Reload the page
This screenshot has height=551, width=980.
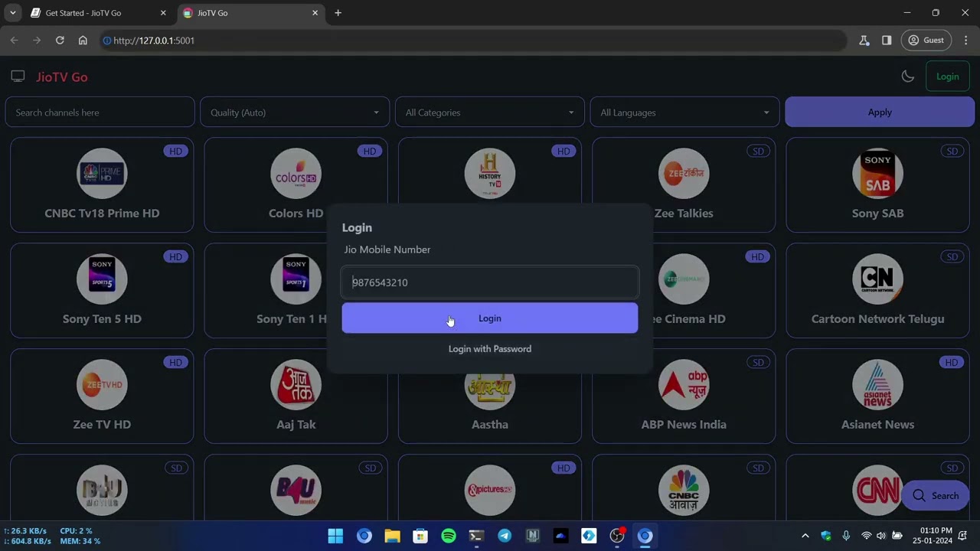pyautogui.click(x=60, y=41)
